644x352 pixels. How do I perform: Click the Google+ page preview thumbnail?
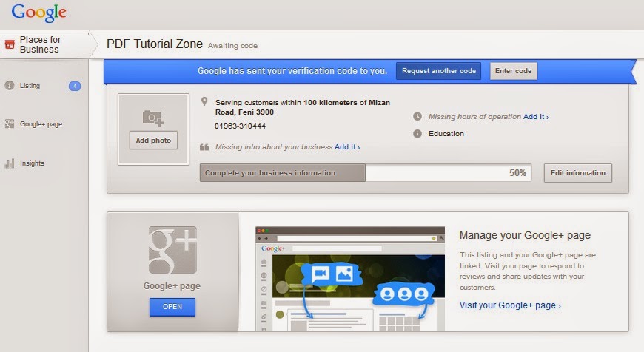(x=350, y=279)
